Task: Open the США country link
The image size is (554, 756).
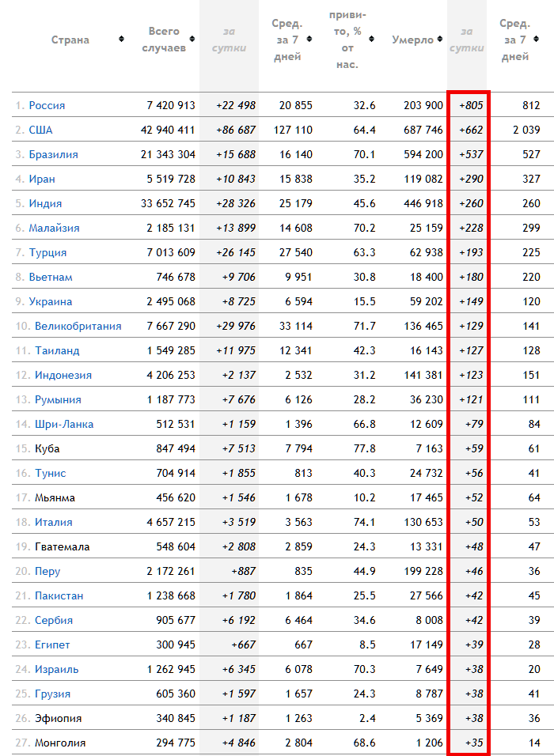Action: 40,130
